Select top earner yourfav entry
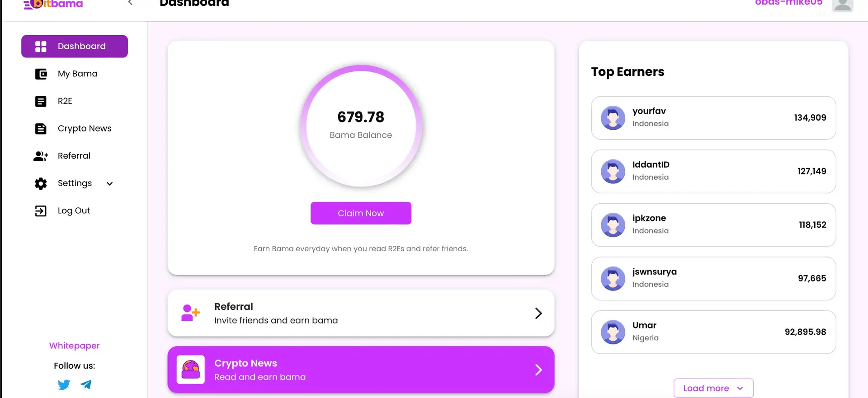 click(713, 118)
